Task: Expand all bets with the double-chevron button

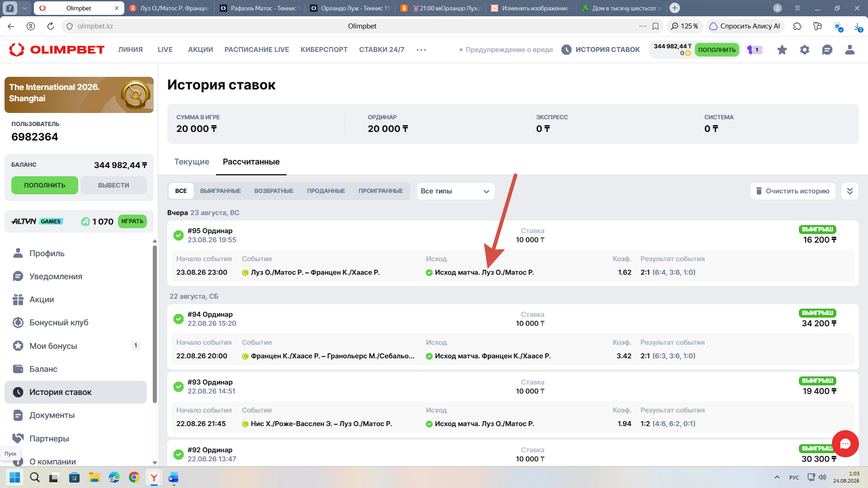Action: pos(849,191)
